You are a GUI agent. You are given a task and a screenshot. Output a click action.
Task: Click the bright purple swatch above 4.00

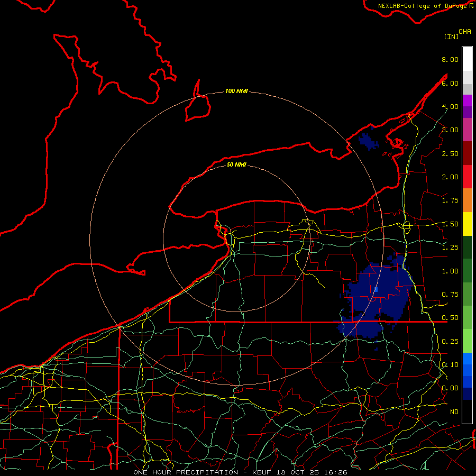467,100
